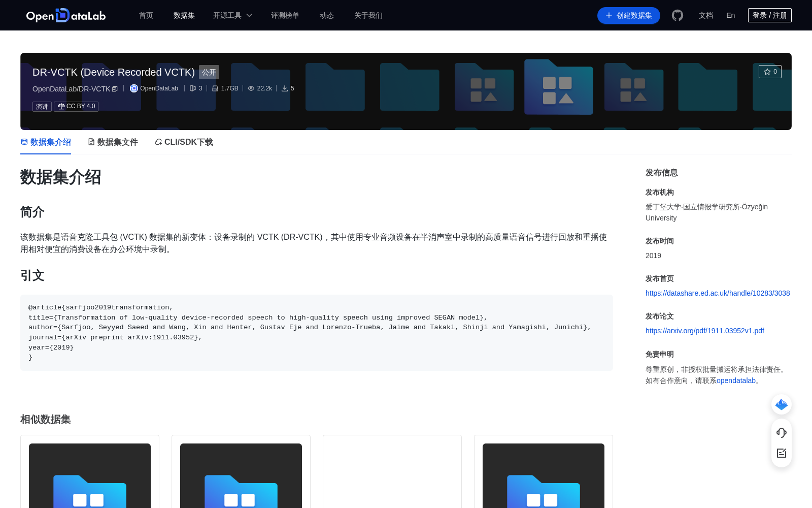Click the 演讲 tag
Screen dimensions: 812x508
(42, 107)
